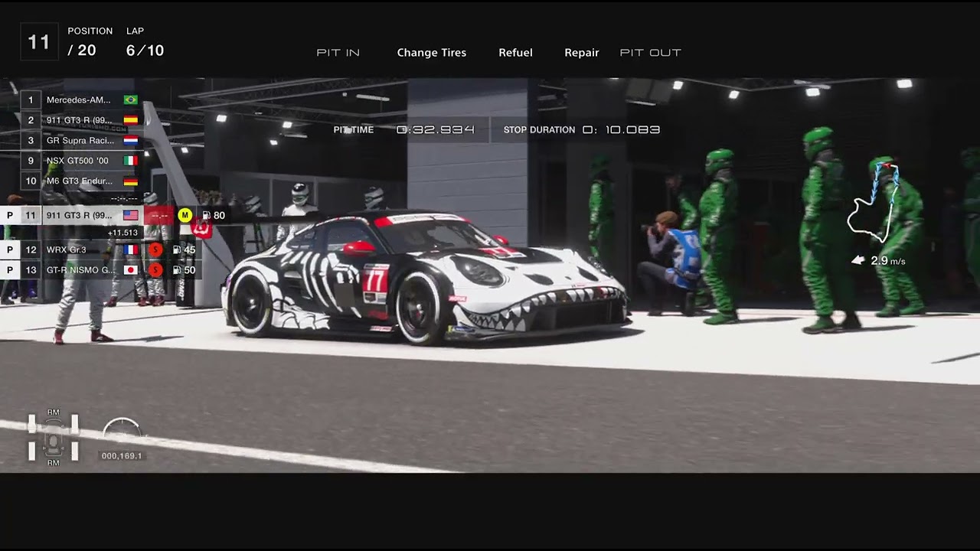The width and height of the screenshot is (980, 551).
Task: Click the odometer reading 000,169.1
Action: point(122,456)
